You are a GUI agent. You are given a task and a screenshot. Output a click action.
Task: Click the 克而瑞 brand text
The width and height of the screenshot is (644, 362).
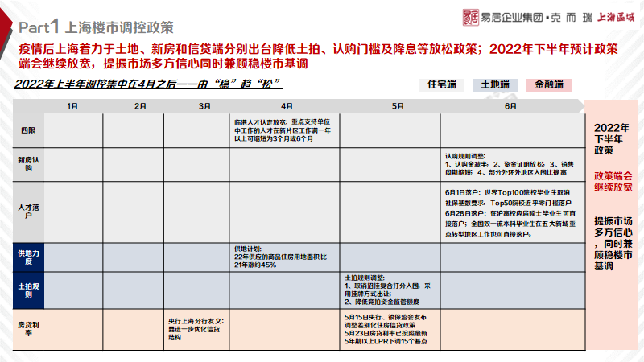tap(572, 18)
